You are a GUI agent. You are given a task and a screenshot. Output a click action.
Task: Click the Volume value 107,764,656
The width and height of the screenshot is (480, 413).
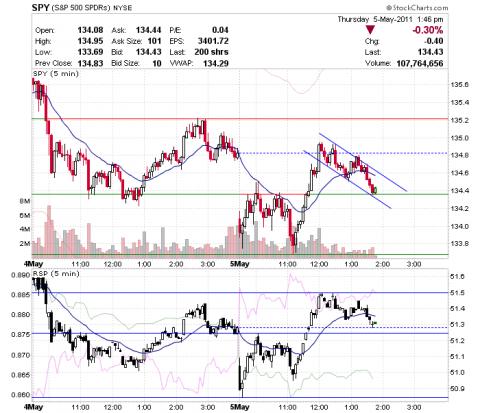coord(420,63)
